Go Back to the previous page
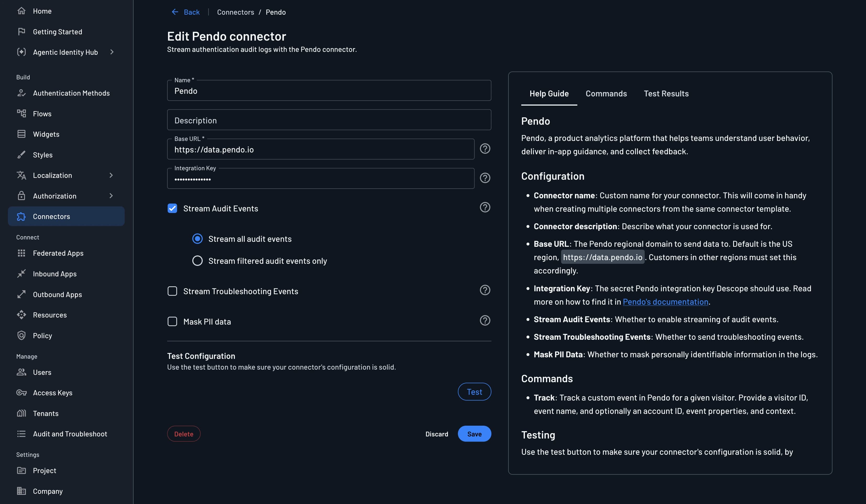866x504 pixels. [x=185, y=12]
